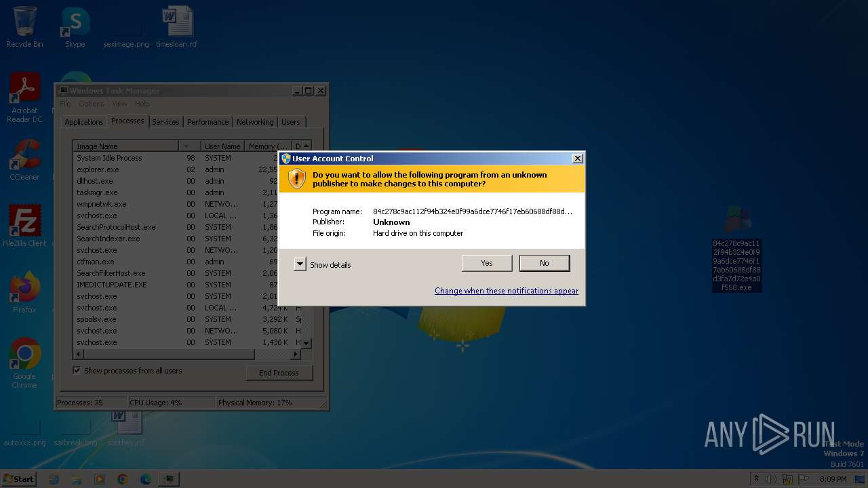
Task: Close the User Account Control dialog
Action: coord(577,159)
